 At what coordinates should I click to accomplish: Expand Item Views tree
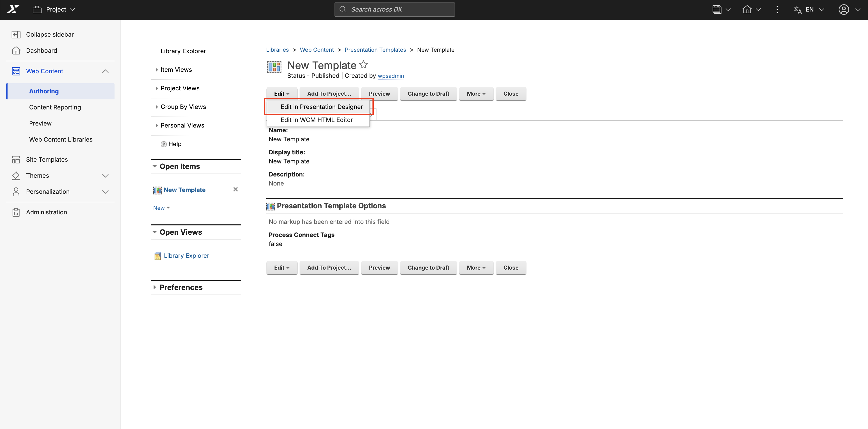tap(157, 70)
